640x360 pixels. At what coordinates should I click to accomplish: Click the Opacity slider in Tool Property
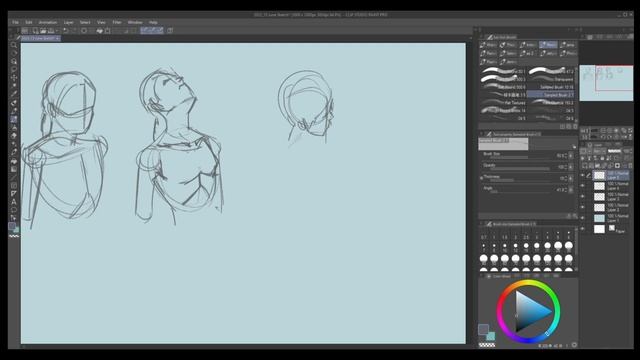pyautogui.click(x=519, y=169)
